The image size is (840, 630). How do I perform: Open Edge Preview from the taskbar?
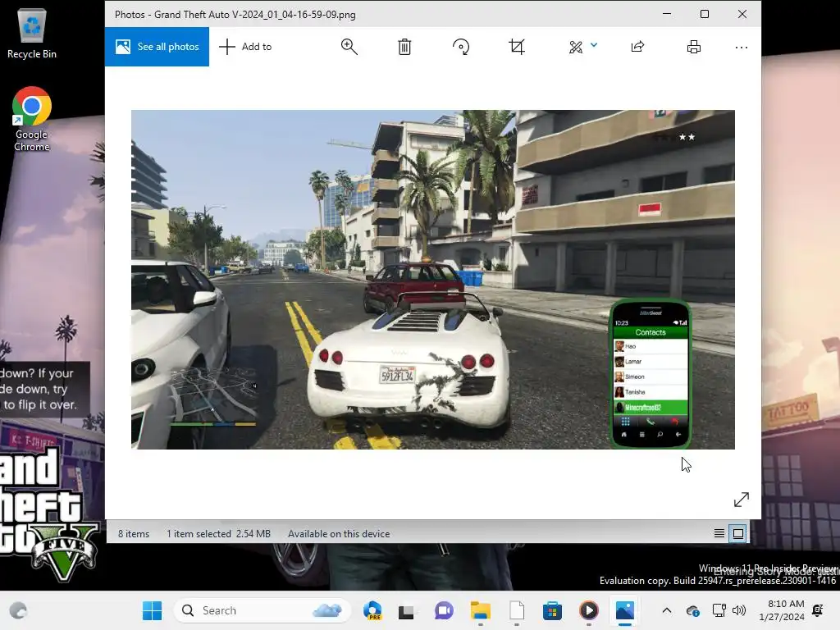click(372, 610)
